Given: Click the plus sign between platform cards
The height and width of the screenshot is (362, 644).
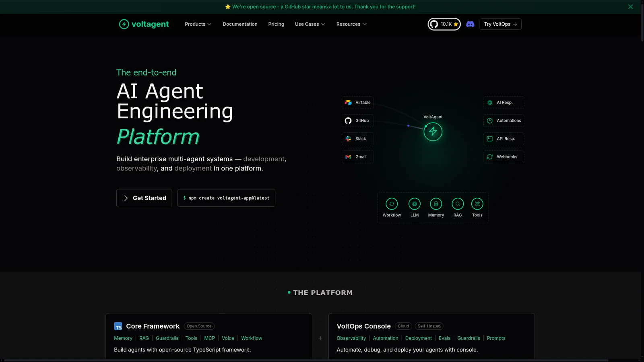Looking at the screenshot, I should point(320,338).
